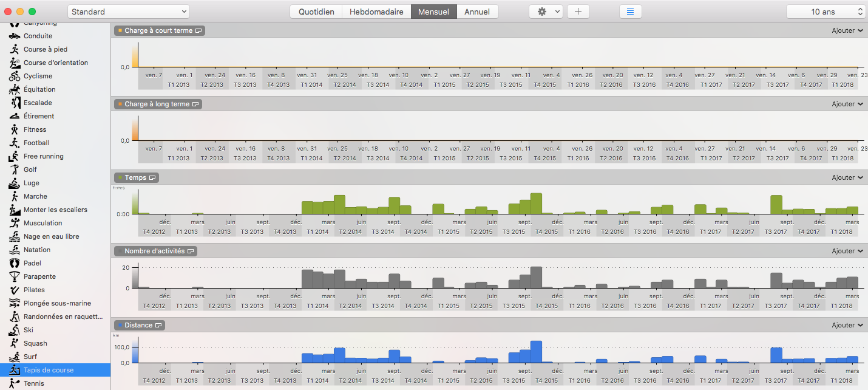Open the Standard dropdown
868x390 pixels.
point(129,12)
